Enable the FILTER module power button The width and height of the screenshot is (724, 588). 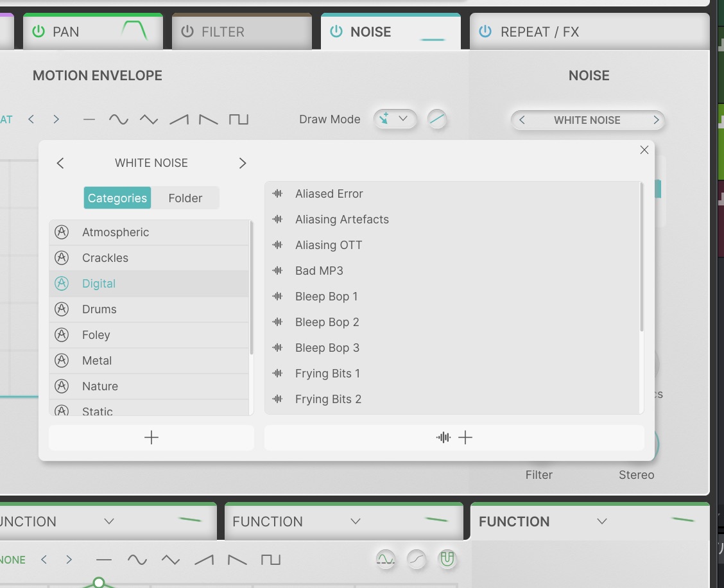(x=187, y=31)
